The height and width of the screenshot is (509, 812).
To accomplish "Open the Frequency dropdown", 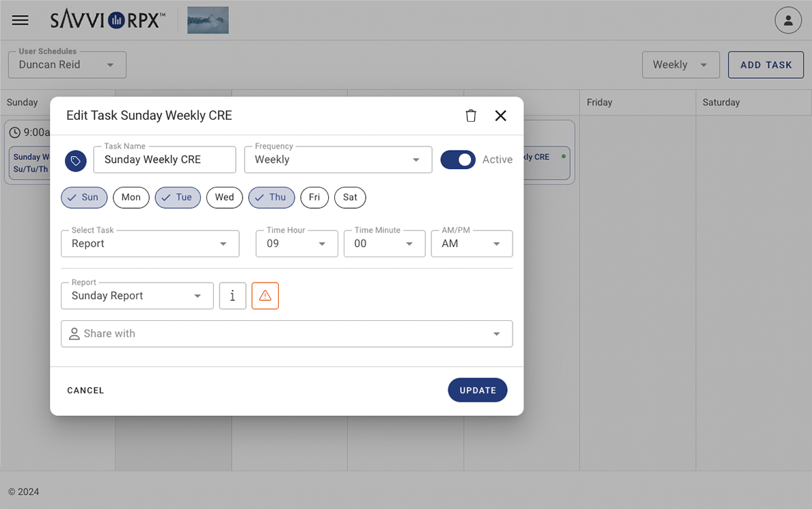I will (416, 159).
